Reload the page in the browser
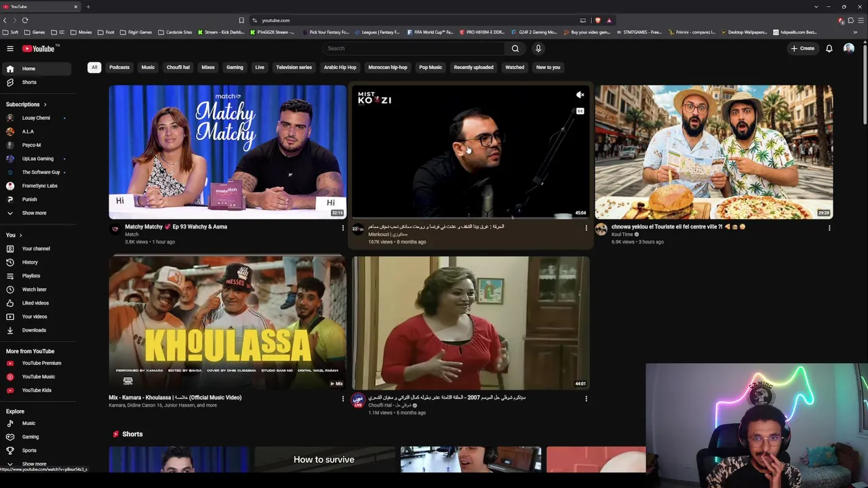The height and width of the screenshot is (488, 868). [x=25, y=20]
